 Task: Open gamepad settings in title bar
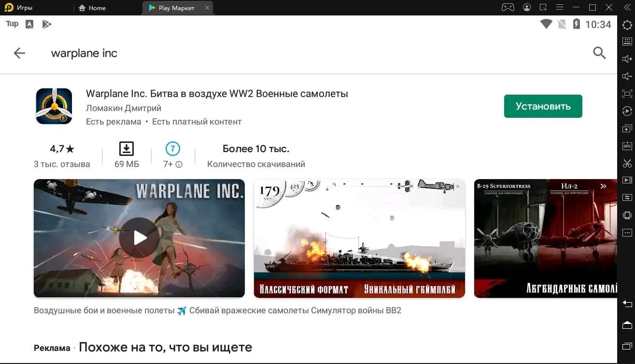[508, 7]
